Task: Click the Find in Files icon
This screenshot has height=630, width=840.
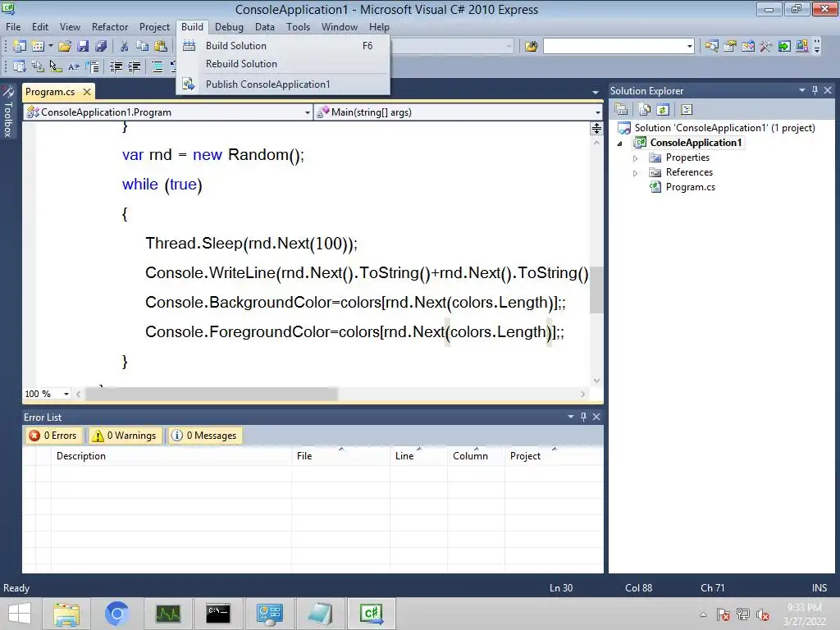Action: point(531,47)
